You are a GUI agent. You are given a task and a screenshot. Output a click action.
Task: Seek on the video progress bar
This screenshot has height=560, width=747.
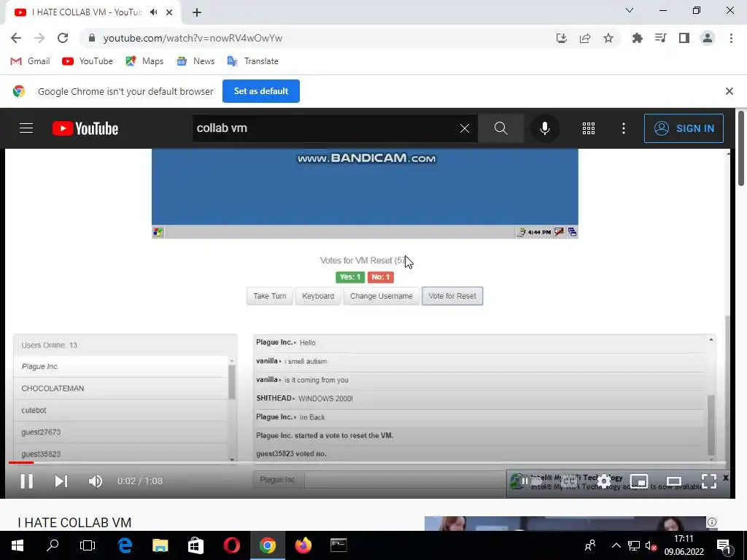tap(367, 462)
